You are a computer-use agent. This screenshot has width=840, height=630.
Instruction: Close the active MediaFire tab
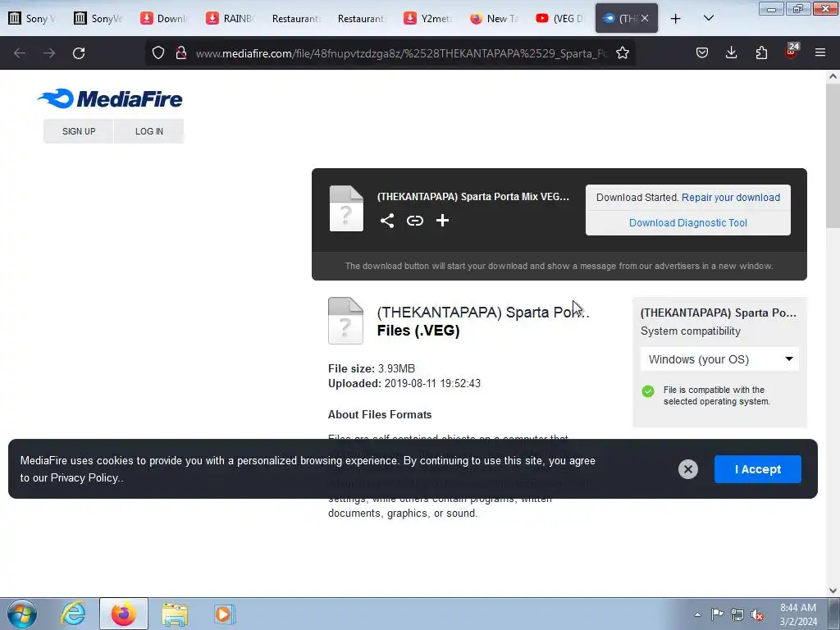(x=645, y=19)
